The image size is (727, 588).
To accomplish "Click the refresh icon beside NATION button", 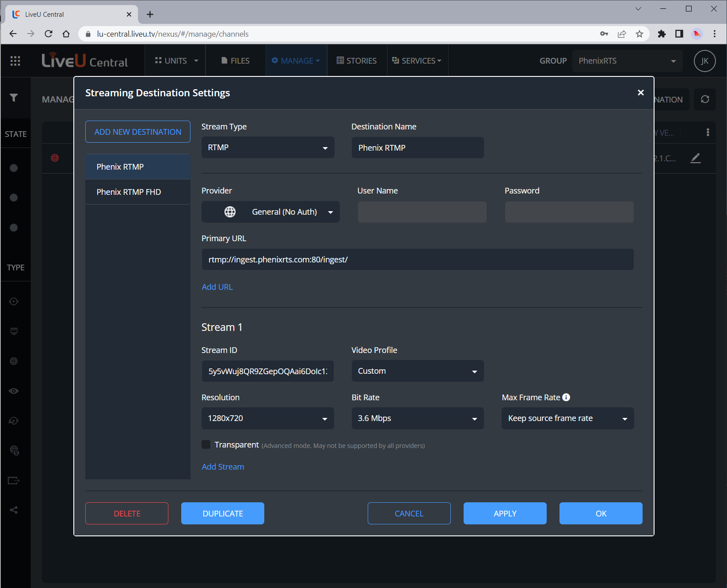I will [x=705, y=99].
